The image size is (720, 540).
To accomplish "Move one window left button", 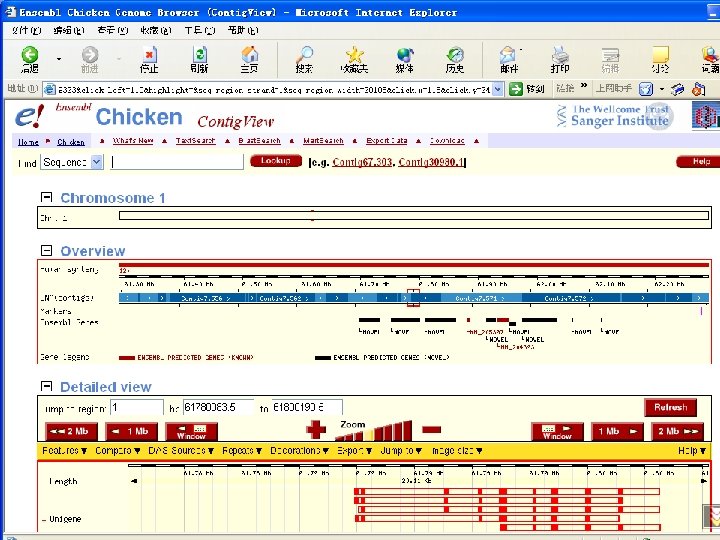I will 191,432.
